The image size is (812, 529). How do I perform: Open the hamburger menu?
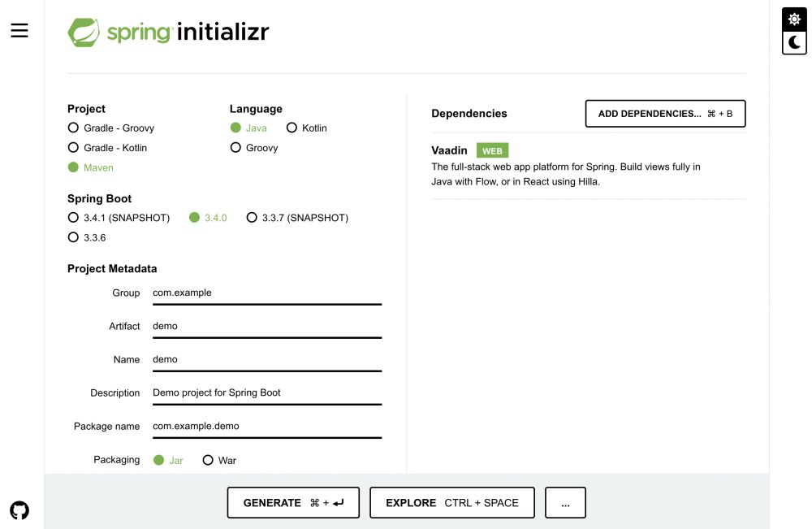tap(19, 30)
